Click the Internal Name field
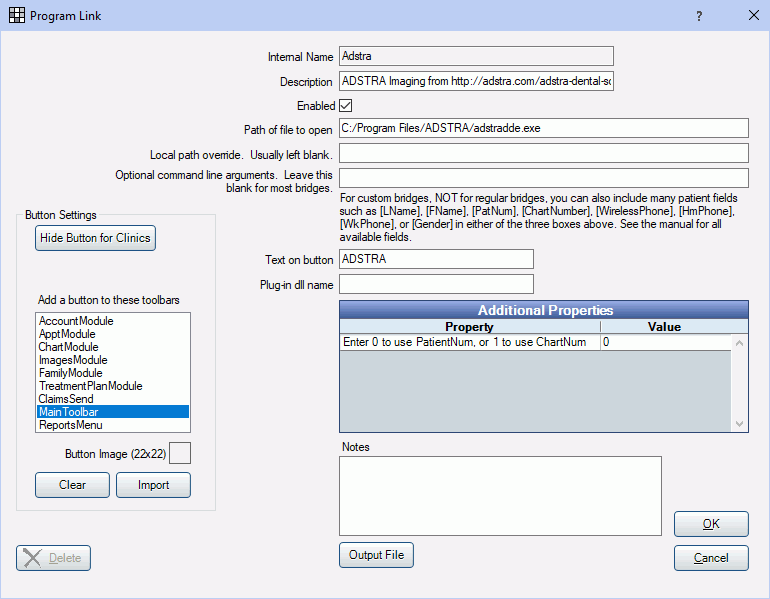The width and height of the screenshot is (770, 599). pos(476,56)
